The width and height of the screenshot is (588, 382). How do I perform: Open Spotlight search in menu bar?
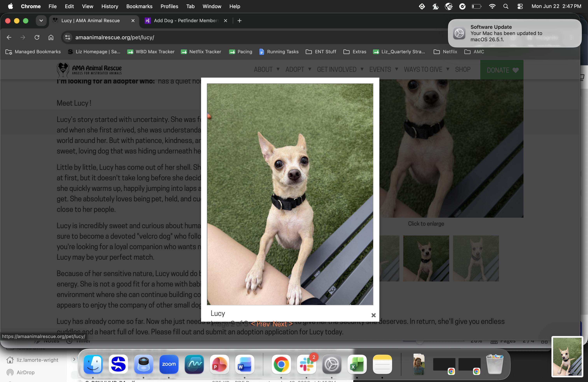point(506,6)
